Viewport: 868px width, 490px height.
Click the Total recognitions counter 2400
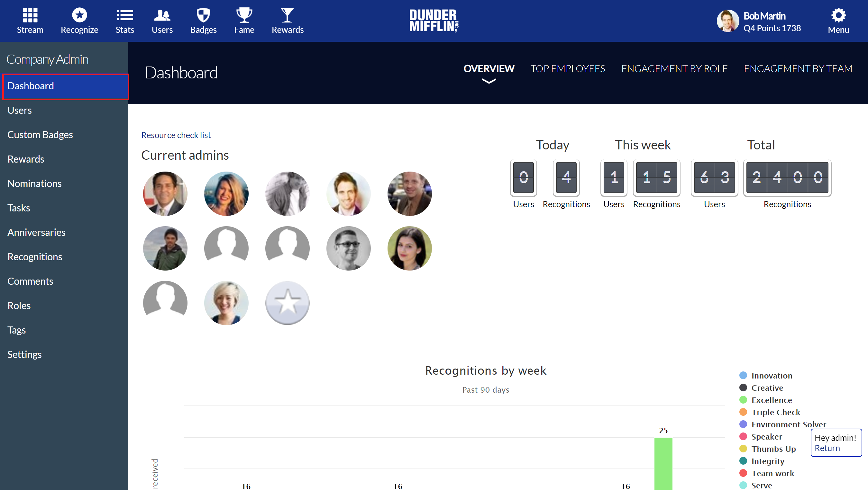point(787,178)
